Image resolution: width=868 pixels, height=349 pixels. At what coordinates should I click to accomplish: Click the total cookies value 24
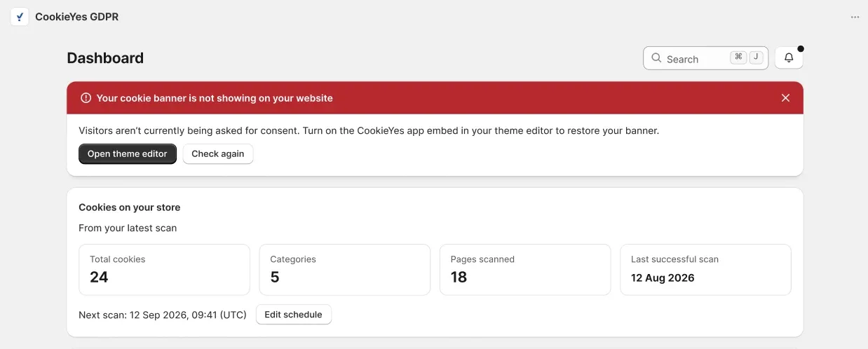point(99,277)
